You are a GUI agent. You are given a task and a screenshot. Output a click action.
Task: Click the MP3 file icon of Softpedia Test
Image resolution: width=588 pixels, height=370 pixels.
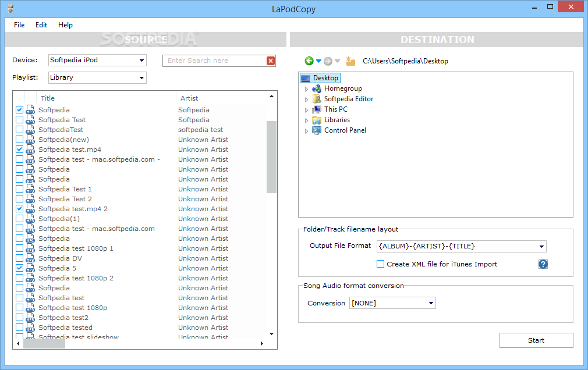[30, 120]
